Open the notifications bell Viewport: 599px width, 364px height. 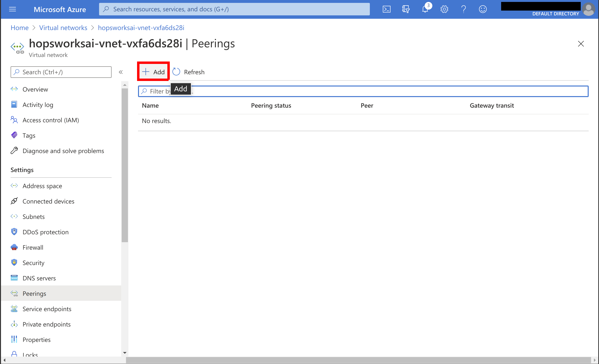pos(425,9)
